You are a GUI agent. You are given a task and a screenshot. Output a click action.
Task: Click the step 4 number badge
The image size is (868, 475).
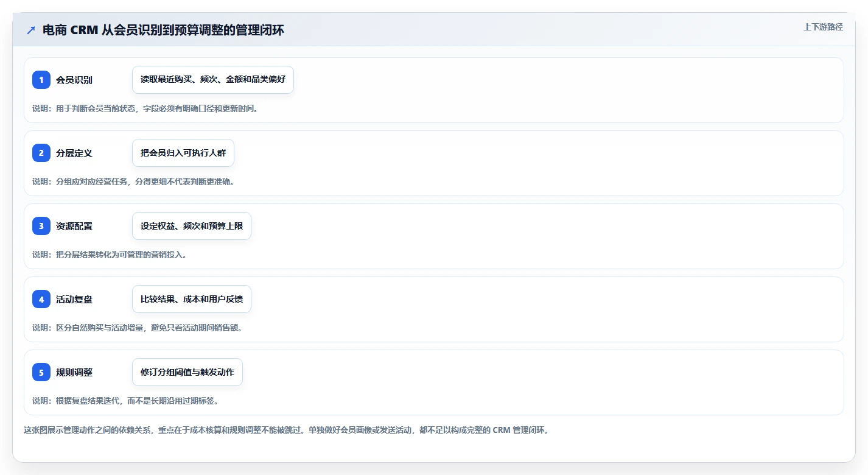point(41,299)
